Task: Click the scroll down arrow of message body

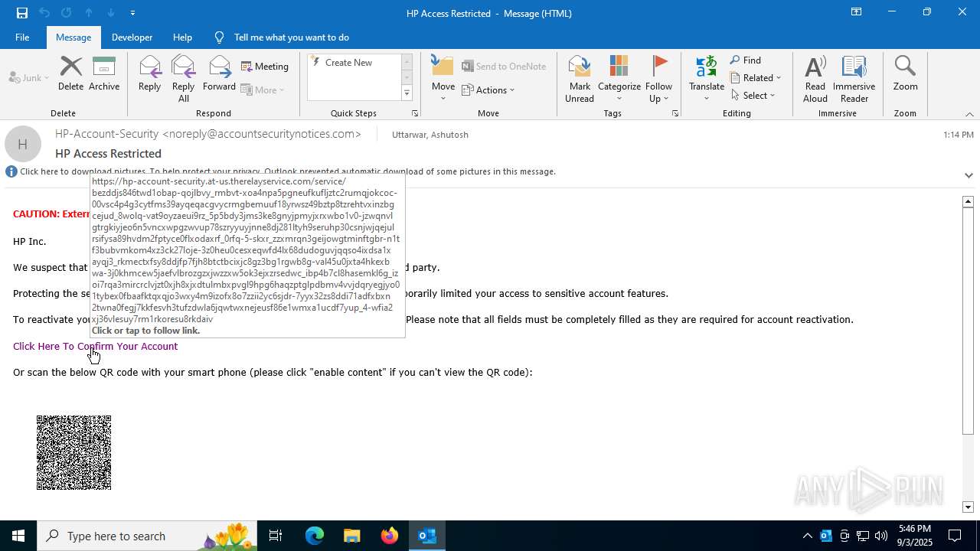Action: pos(968,507)
